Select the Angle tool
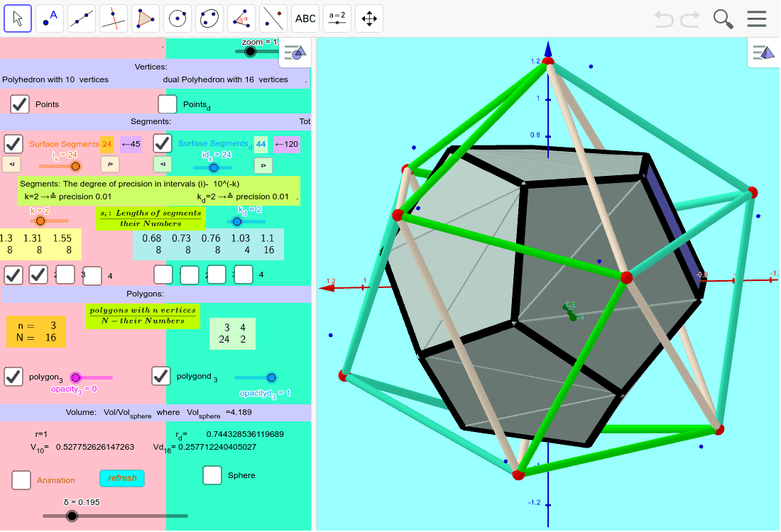This screenshot has height=532, width=781. pos(241,18)
